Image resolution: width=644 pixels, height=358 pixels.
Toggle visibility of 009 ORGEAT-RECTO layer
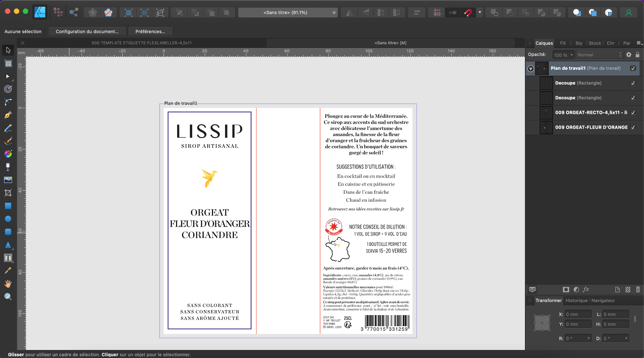point(633,113)
